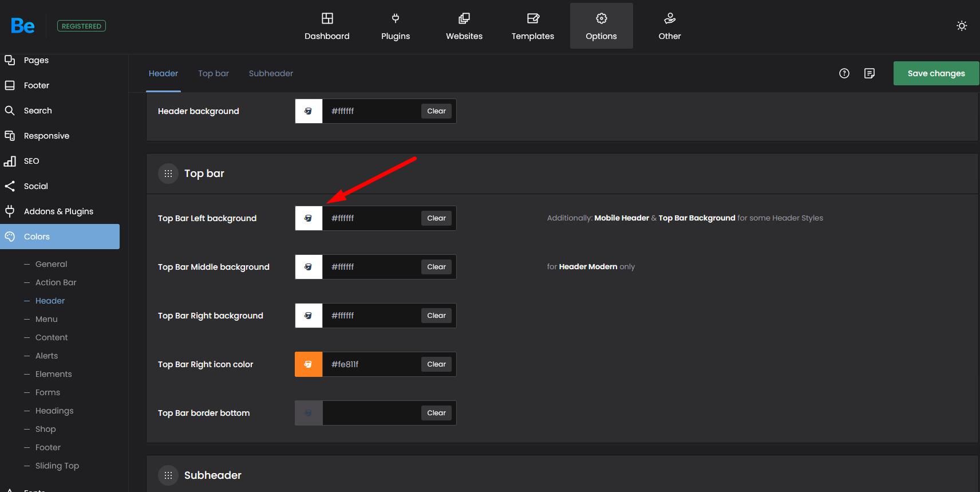Clear the Top Bar Left background color
This screenshot has height=492, width=980.
coord(436,218)
